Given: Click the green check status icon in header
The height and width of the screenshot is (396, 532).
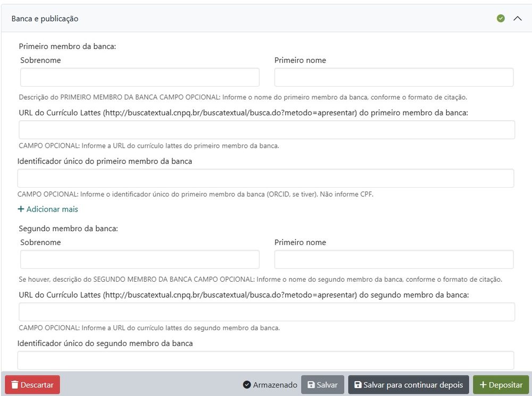Looking at the screenshot, I should pyautogui.click(x=501, y=19).
